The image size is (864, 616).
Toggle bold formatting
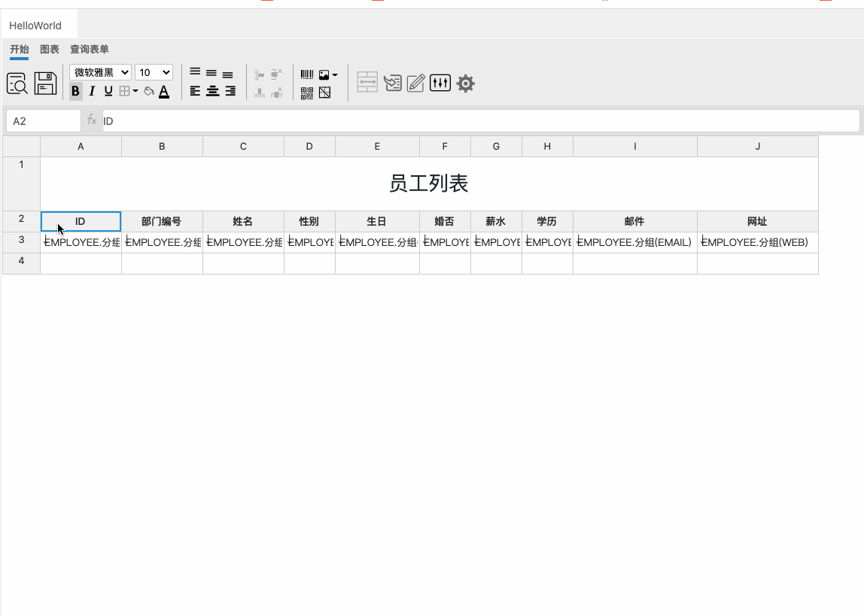tap(75, 91)
